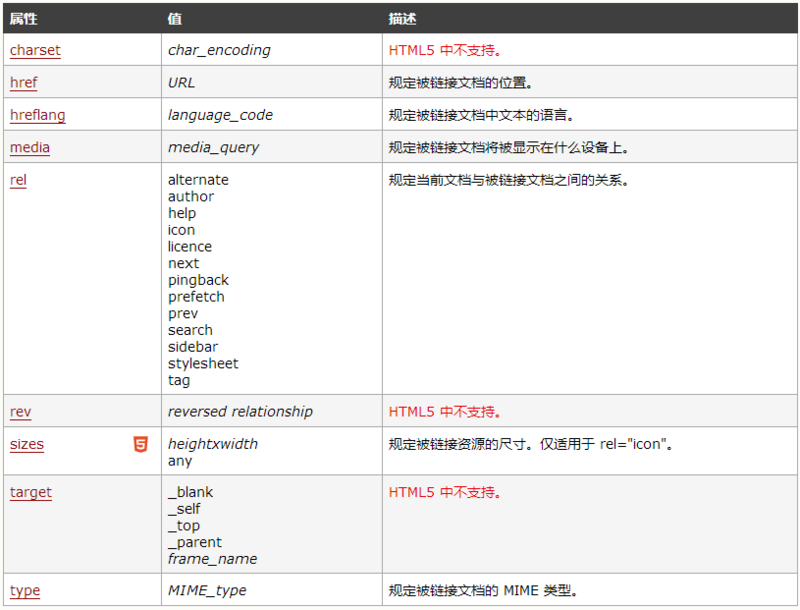Viewport: 800px width, 610px height.
Task: Click the pingback value in rel row
Action: click(198, 281)
